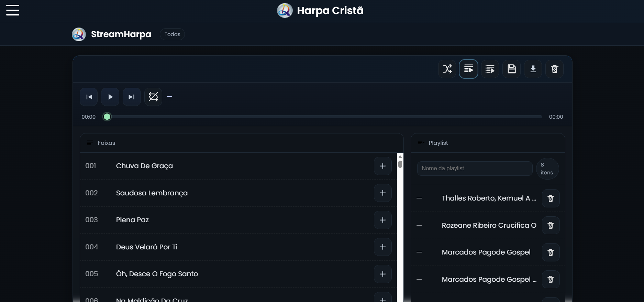Open the hamburger menu
The width and height of the screenshot is (644, 302).
coord(13,10)
